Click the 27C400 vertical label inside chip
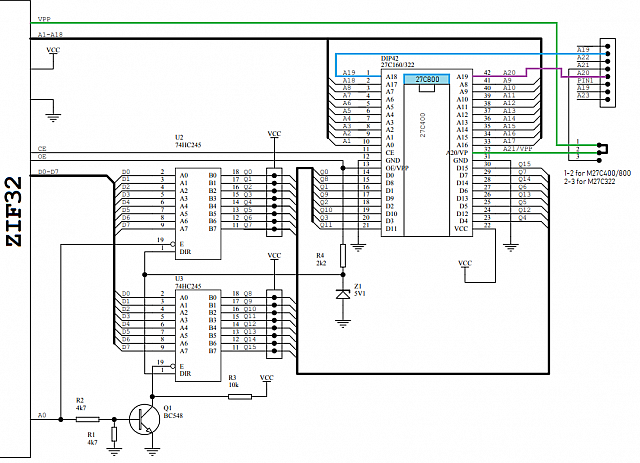 422,125
